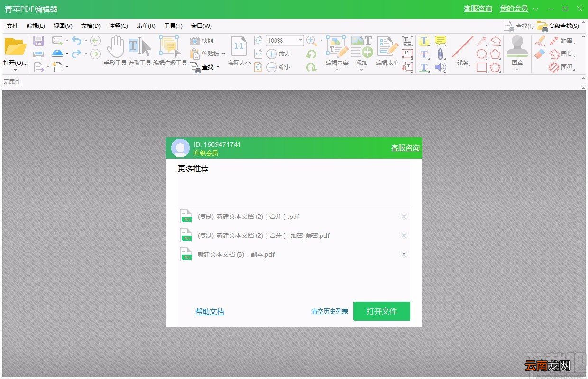Image resolution: width=588 pixels, height=379 pixels.
Task: Click Advanced Search (高级查找) button
Action: click(558, 26)
